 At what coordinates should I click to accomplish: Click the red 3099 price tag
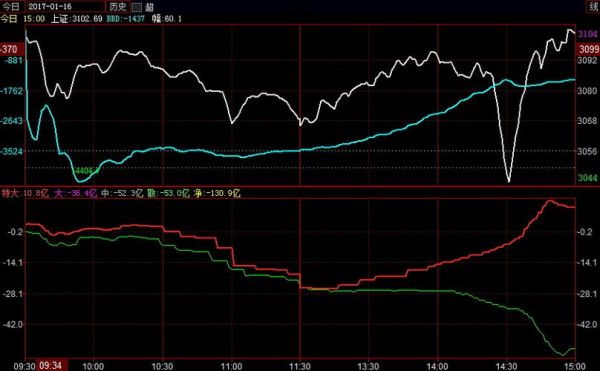[589, 49]
